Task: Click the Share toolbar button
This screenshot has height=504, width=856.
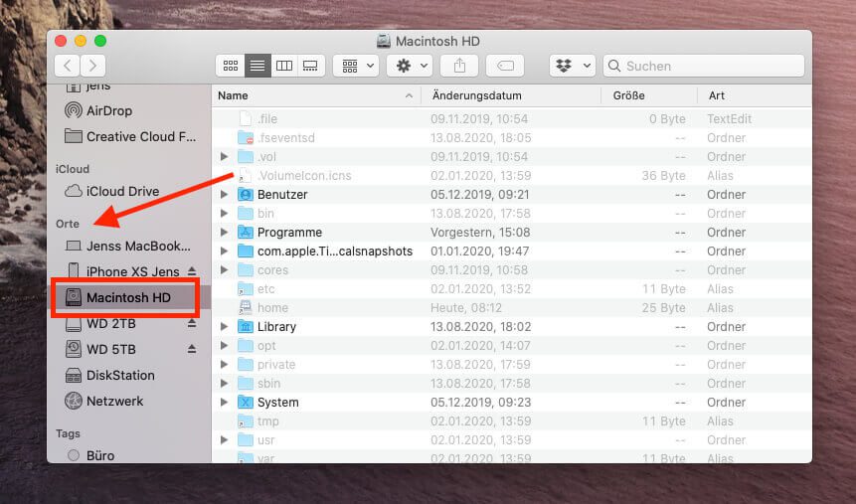Action: click(x=459, y=66)
